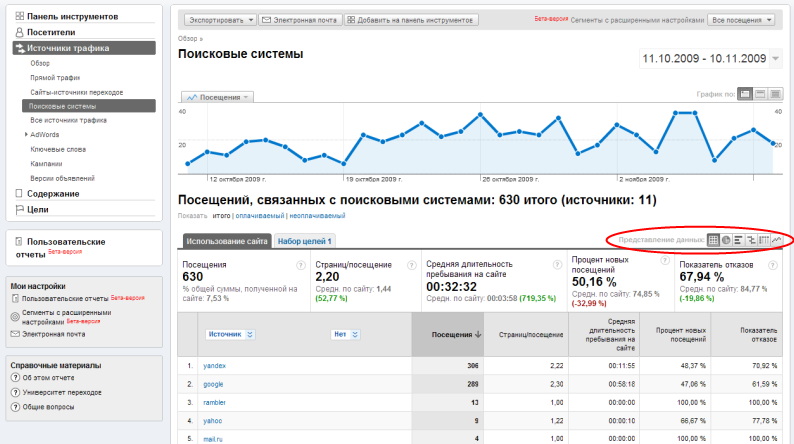This screenshot has width=794, height=444.
Task: Show неоплачиваемый search traffic
Action: click(x=317, y=216)
